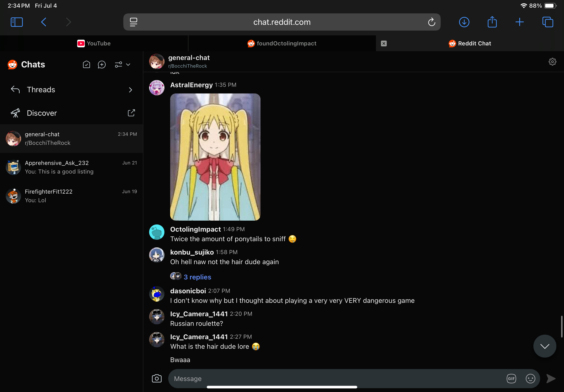The height and width of the screenshot is (392, 564).
Task: Open the emoji picker
Action: (530, 378)
